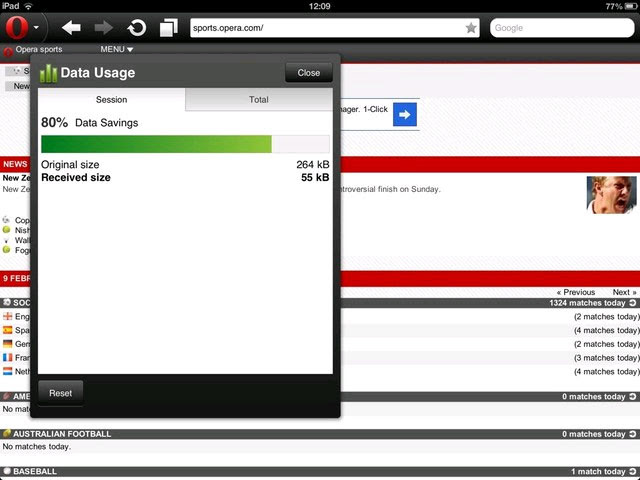This screenshot has height=480, width=640.
Task: Tap the battery indicator in status bar
Action: coord(631,6)
